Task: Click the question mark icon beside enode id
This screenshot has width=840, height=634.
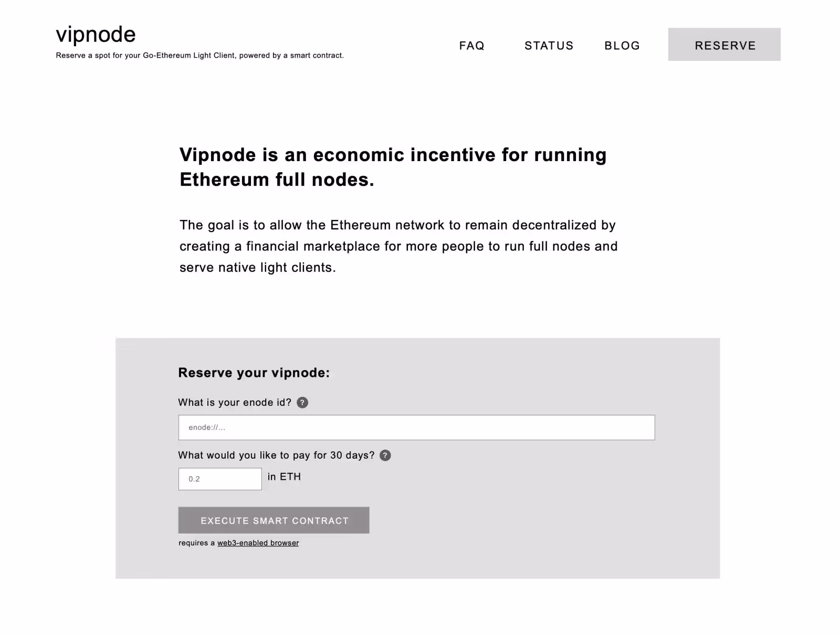Action: [302, 403]
